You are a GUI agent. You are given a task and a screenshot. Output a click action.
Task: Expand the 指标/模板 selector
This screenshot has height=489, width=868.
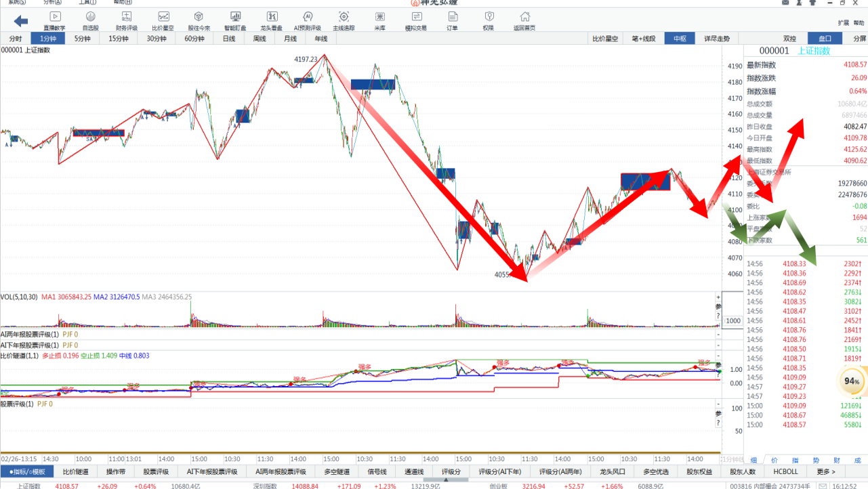27,471
